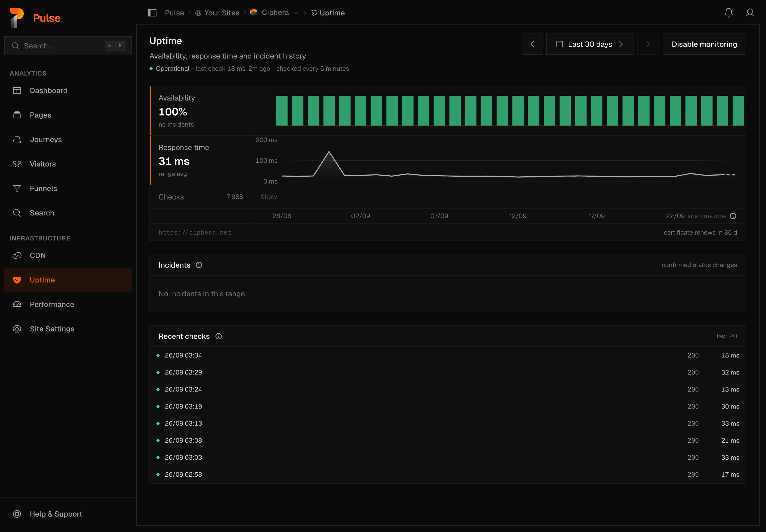Expand the Ciphera site switcher chevron
The height and width of the screenshot is (532, 766).
(296, 13)
